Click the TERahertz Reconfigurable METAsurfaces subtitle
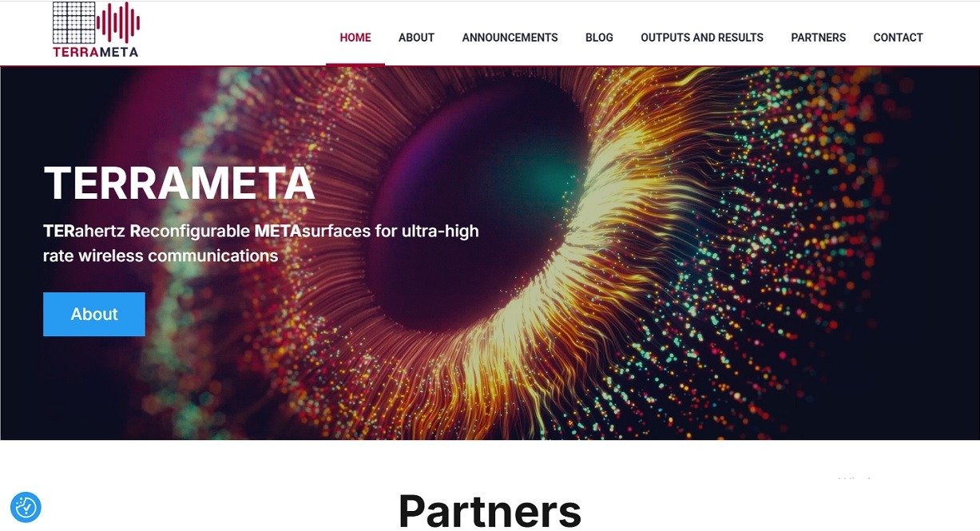Image resolution: width=980 pixels, height=531 pixels. click(x=261, y=244)
